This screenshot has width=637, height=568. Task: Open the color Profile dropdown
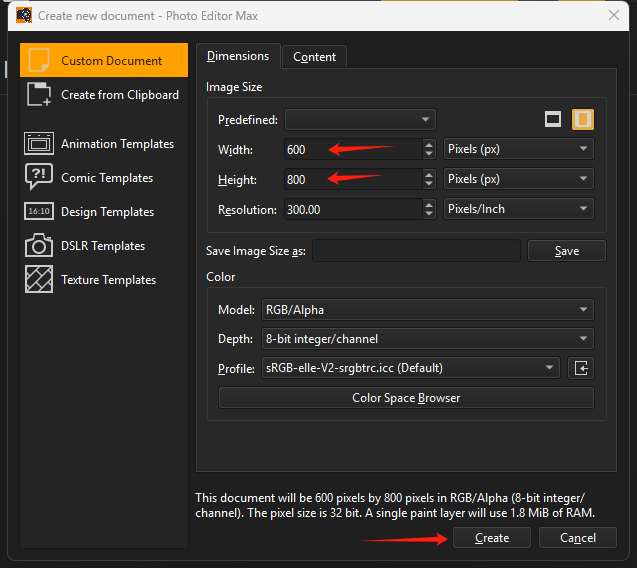click(x=411, y=368)
